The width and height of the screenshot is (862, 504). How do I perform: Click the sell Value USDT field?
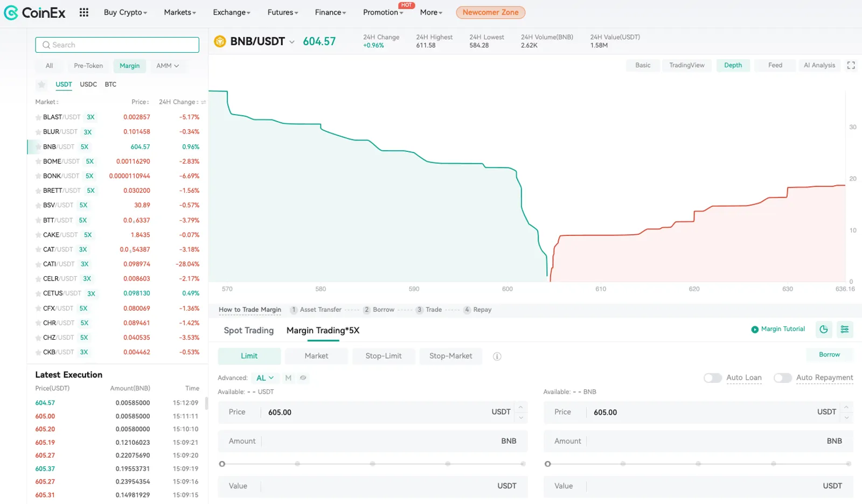pos(698,486)
